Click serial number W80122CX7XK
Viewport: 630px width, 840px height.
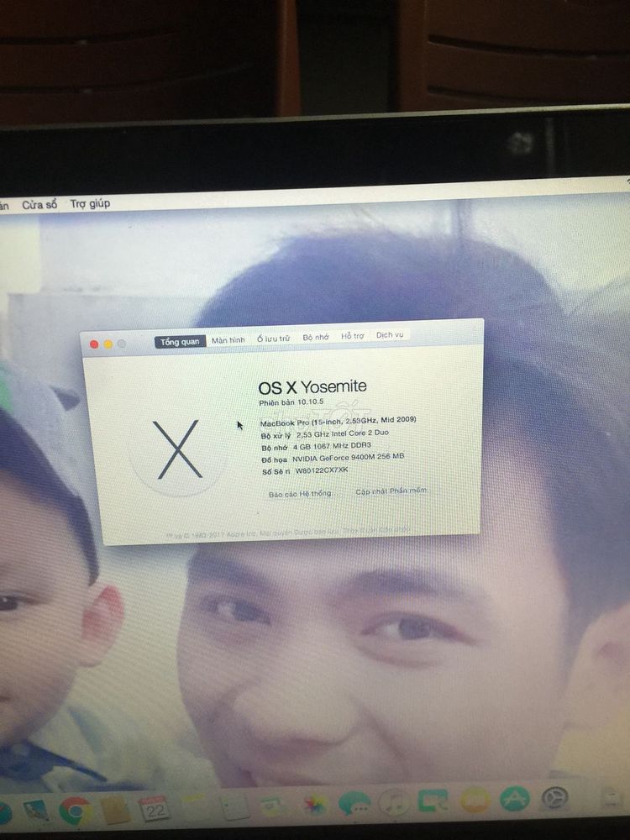pos(322,470)
